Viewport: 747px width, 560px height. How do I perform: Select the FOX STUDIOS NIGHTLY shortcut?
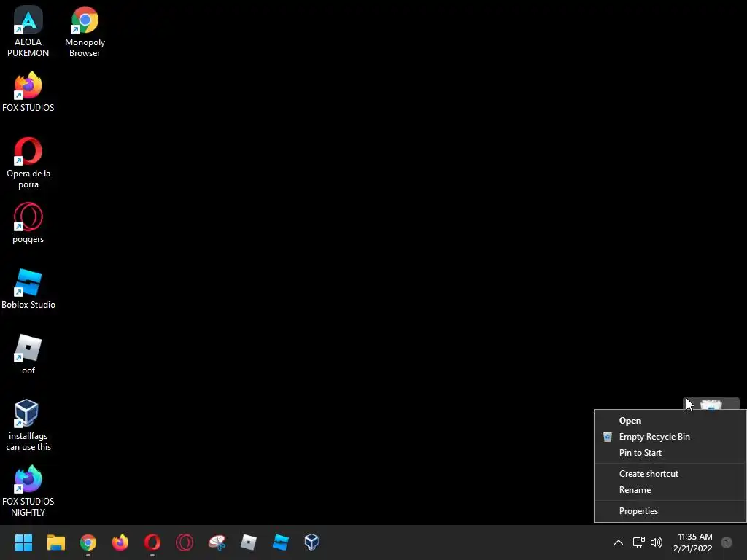pos(28,491)
